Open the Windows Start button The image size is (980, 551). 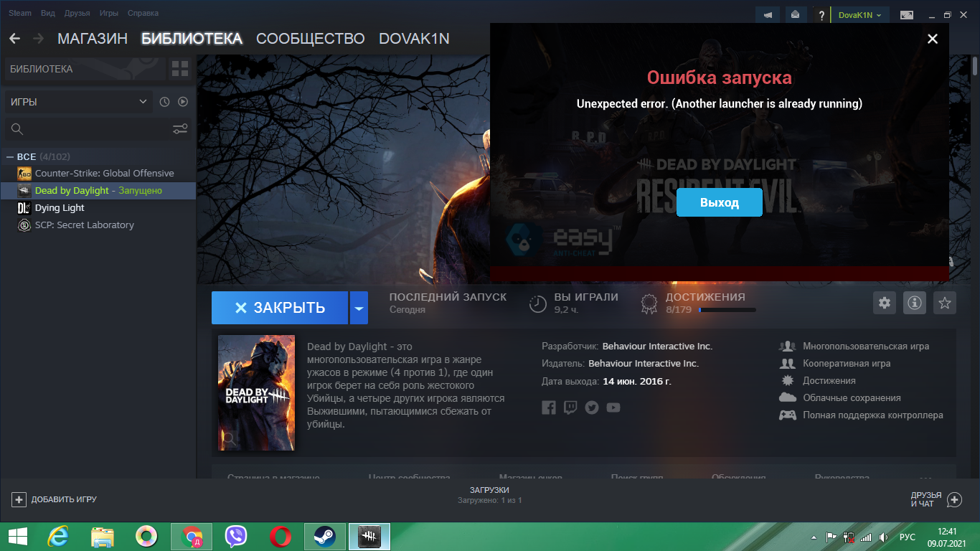coord(18,536)
